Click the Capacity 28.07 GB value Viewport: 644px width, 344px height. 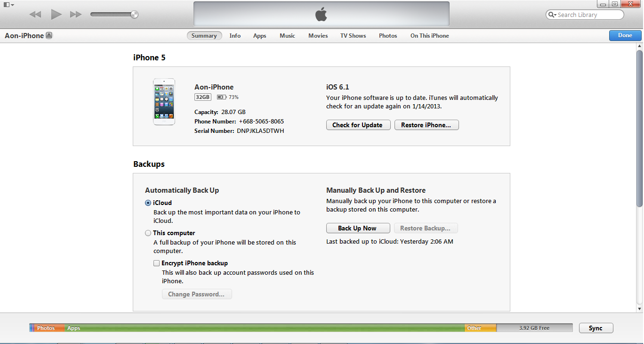click(233, 112)
